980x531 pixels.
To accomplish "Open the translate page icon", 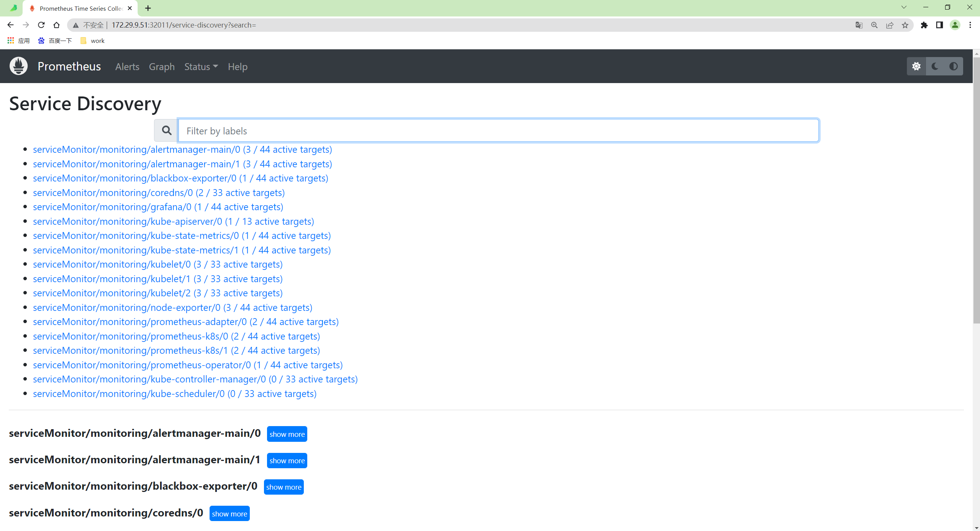I will [x=859, y=25].
